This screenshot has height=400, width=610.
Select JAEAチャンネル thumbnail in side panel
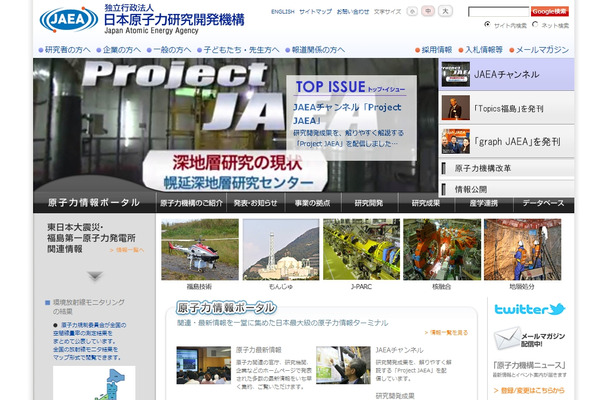456,74
